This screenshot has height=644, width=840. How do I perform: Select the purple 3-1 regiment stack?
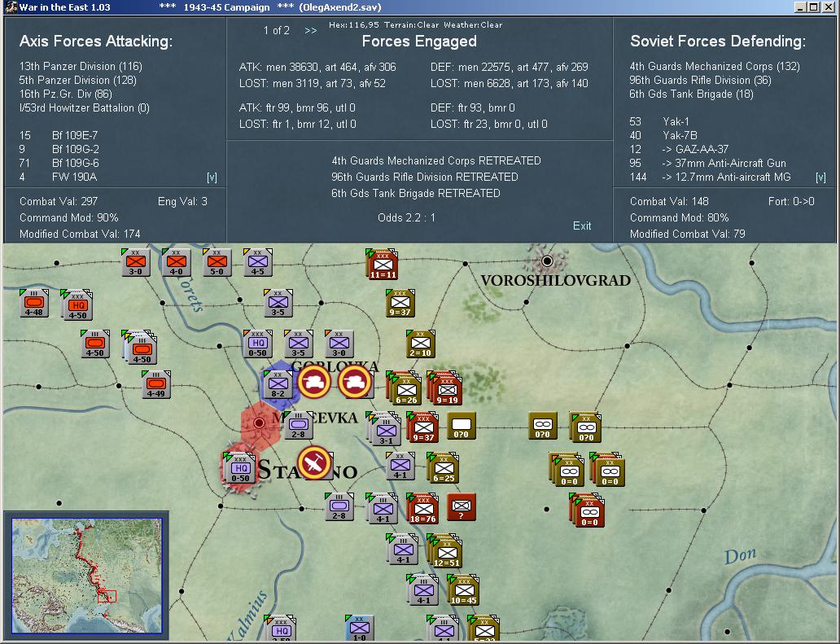(384, 428)
